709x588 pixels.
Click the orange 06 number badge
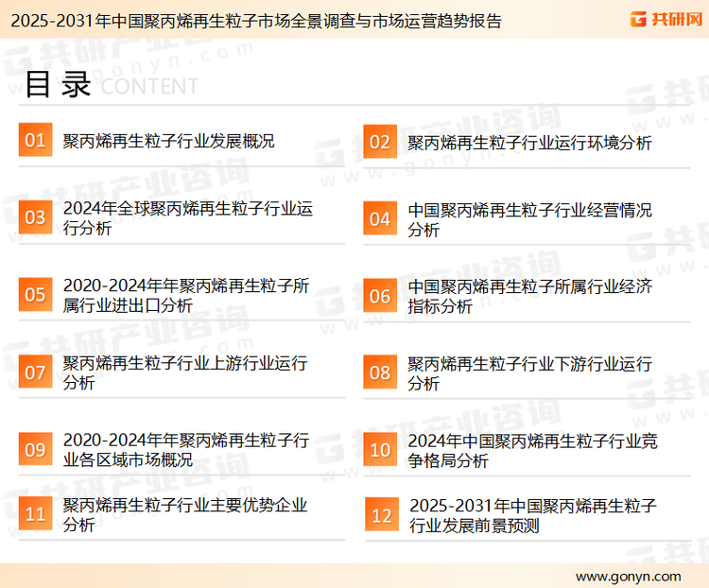pos(380,296)
